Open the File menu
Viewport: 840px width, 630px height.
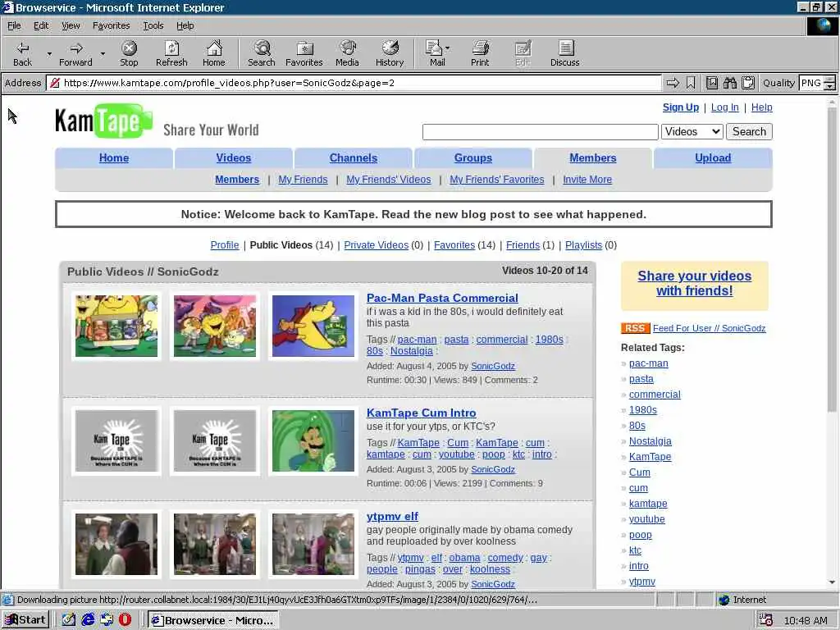pos(14,25)
